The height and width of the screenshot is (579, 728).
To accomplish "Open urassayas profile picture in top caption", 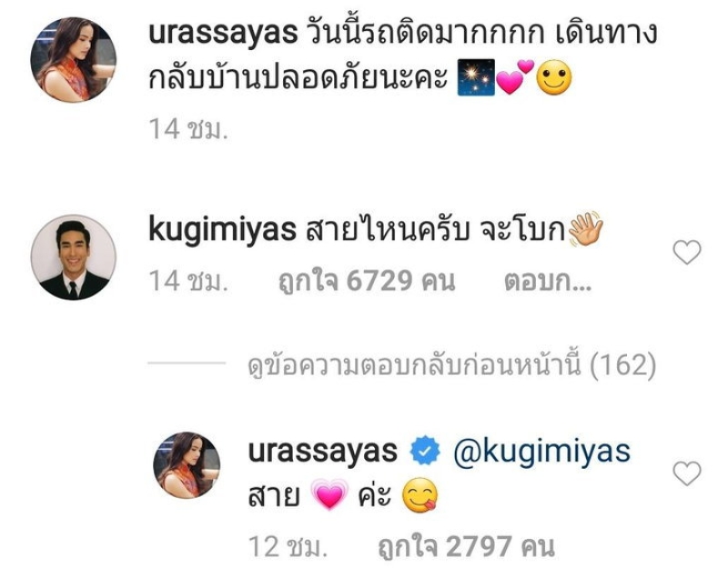I will 74,59.
